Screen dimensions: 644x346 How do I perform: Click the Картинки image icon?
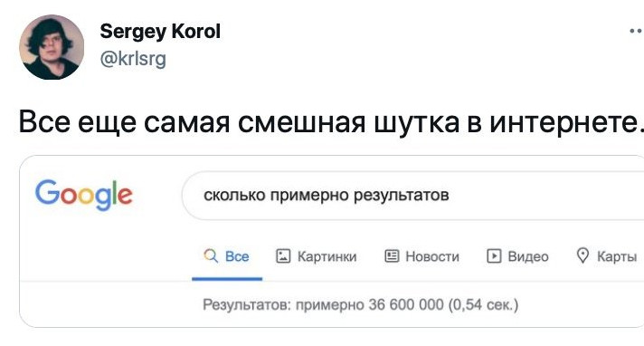[x=283, y=256]
